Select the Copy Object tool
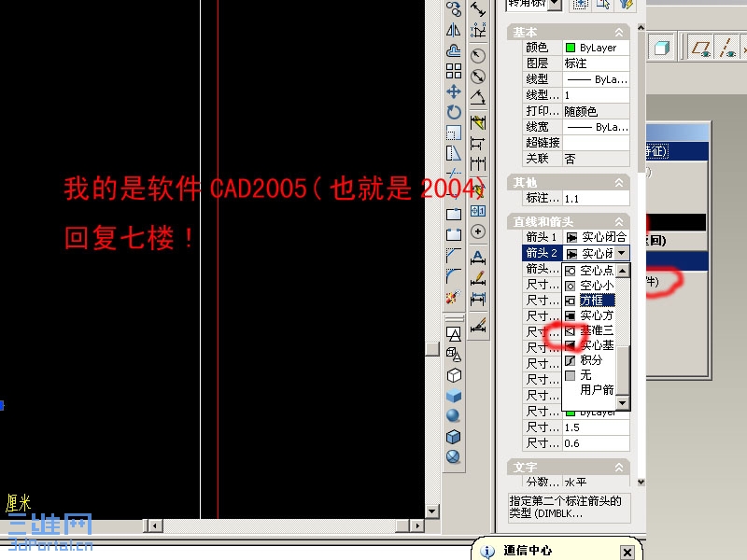 [454, 7]
